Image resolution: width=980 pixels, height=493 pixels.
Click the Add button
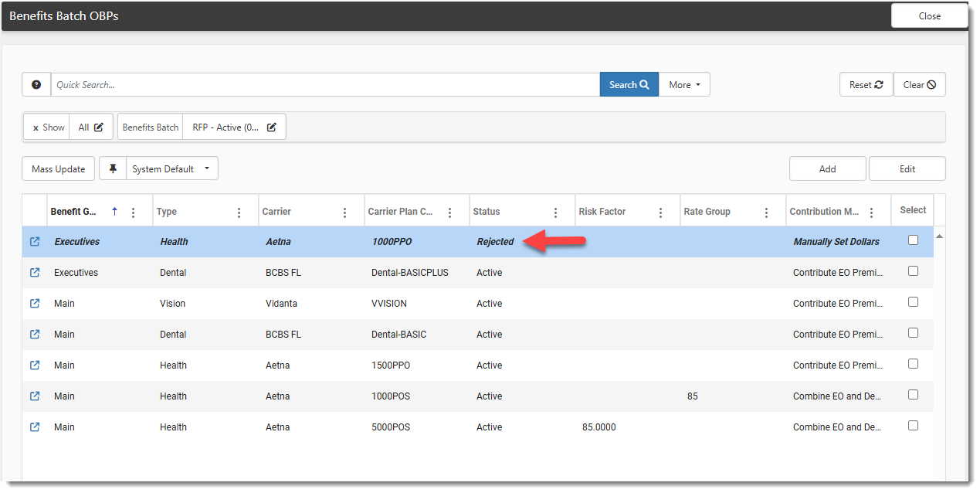coord(828,168)
